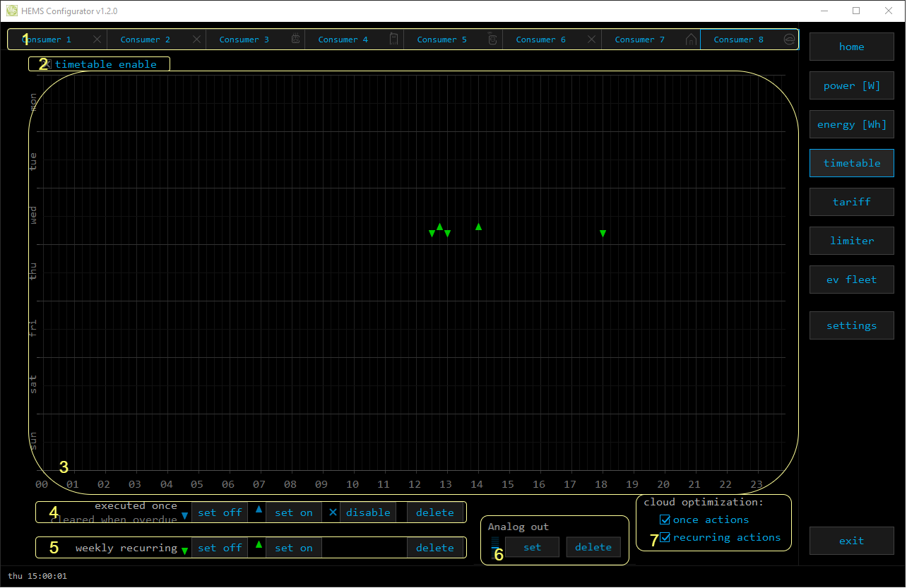
Task: Click the appliance icon on Consumer 3 tab
Action: point(296,40)
